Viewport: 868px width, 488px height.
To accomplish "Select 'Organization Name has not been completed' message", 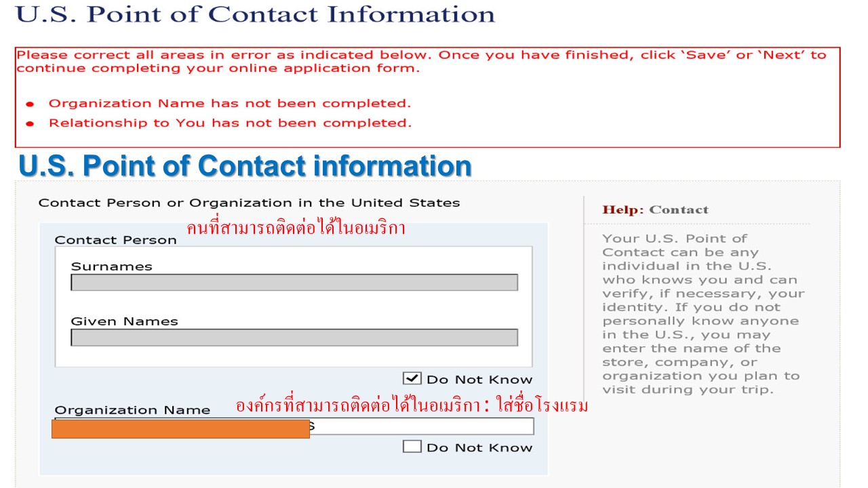I will pos(229,104).
